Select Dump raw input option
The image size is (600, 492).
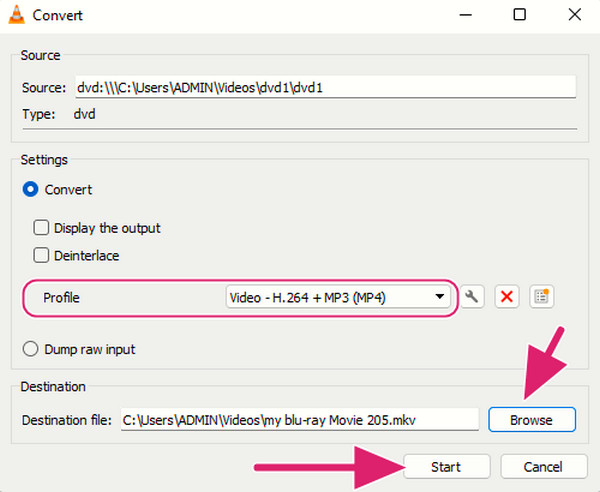pyautogui.click(x=30, y=349)
